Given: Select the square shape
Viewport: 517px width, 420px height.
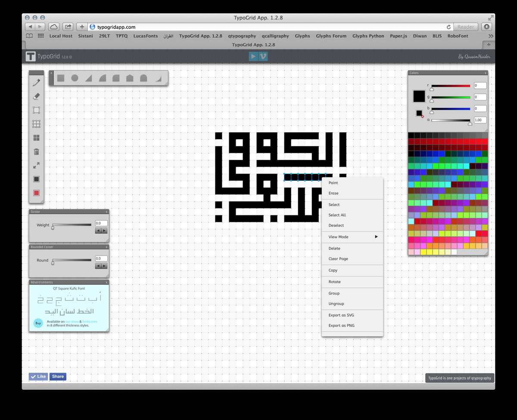Looking at the screenshot, I should coord(61,78).
